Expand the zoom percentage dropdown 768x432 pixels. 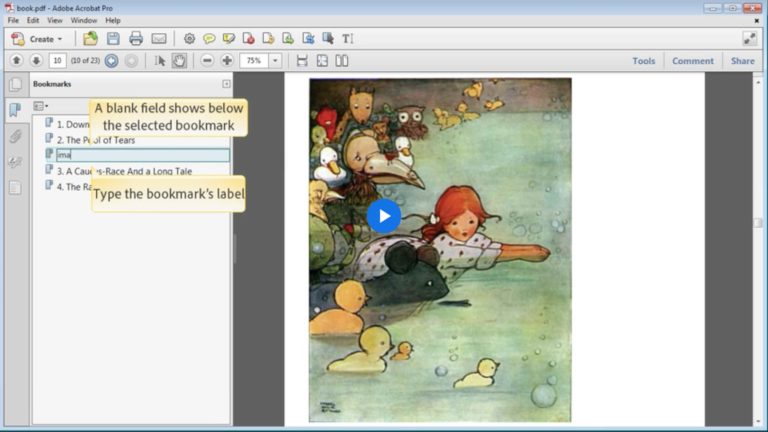[x=275, y=61]
